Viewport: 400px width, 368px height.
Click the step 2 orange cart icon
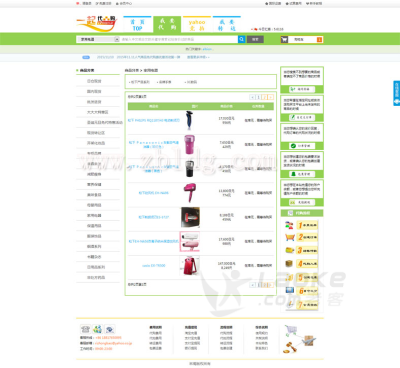click(289, 237)
